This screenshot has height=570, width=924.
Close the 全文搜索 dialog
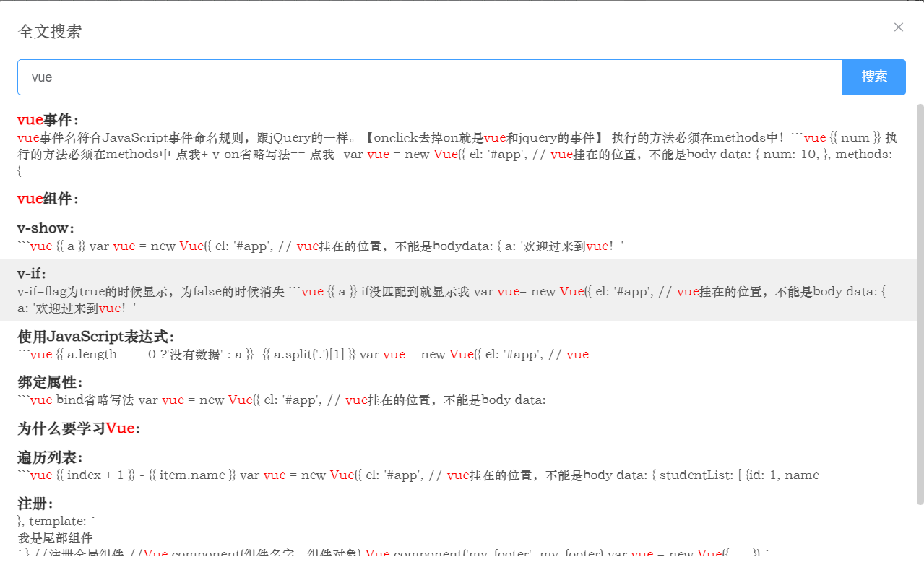[x=898, y=27]
